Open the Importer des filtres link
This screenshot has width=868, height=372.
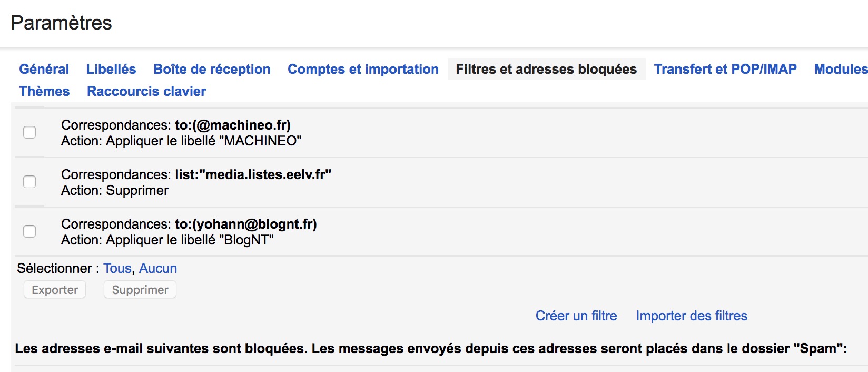coord(692,316)
